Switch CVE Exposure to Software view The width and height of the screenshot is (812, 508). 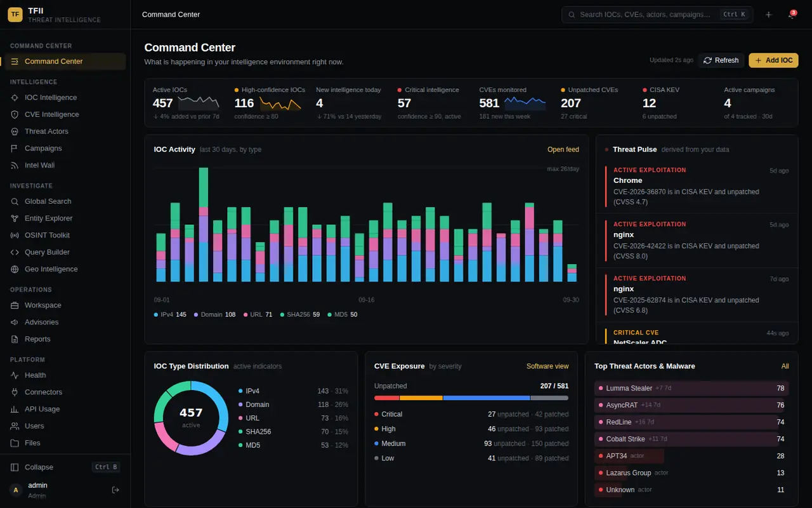click(x=547, y=366)
